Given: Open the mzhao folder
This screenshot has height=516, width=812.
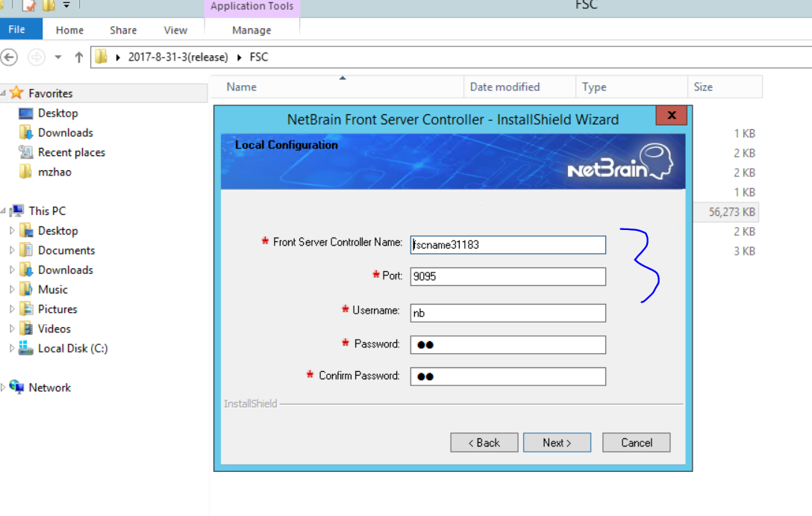Looking at the screenshot, I should click(55, 172).
